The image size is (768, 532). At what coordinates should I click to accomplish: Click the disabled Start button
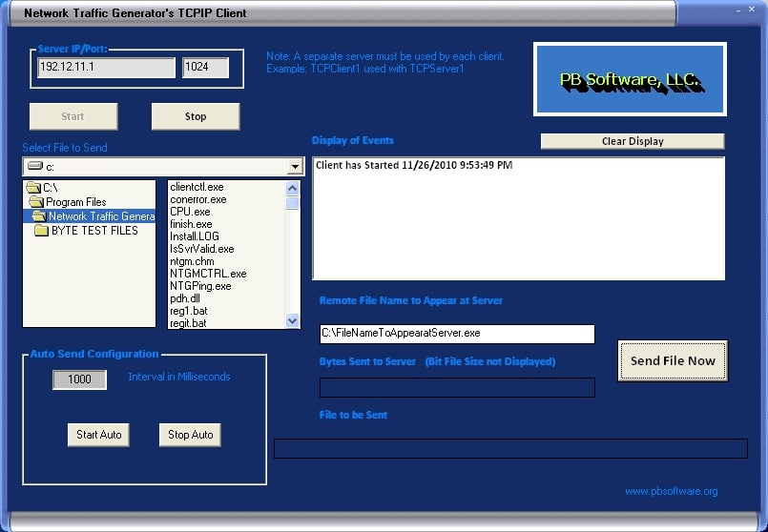point(73,116)
